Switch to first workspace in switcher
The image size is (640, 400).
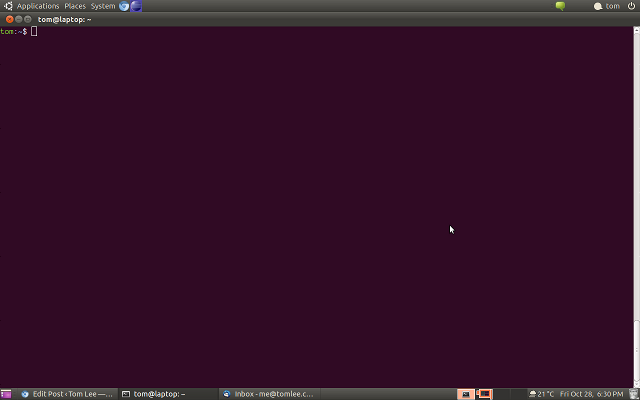click(x=465, y=394)
